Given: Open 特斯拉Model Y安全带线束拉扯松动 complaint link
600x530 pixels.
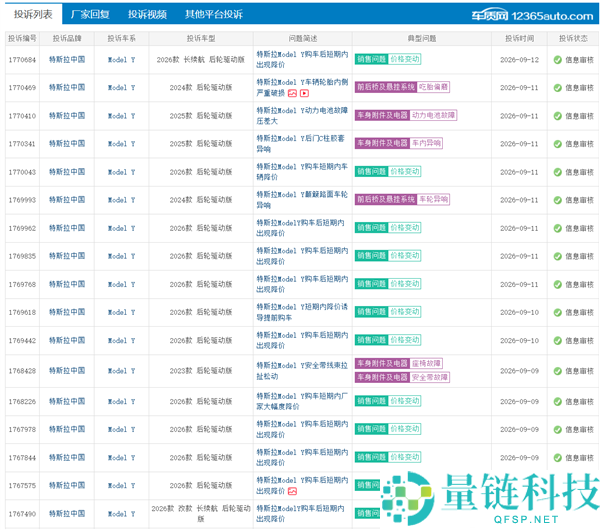Looking at the screenshot, I should [x=302, y=371].
